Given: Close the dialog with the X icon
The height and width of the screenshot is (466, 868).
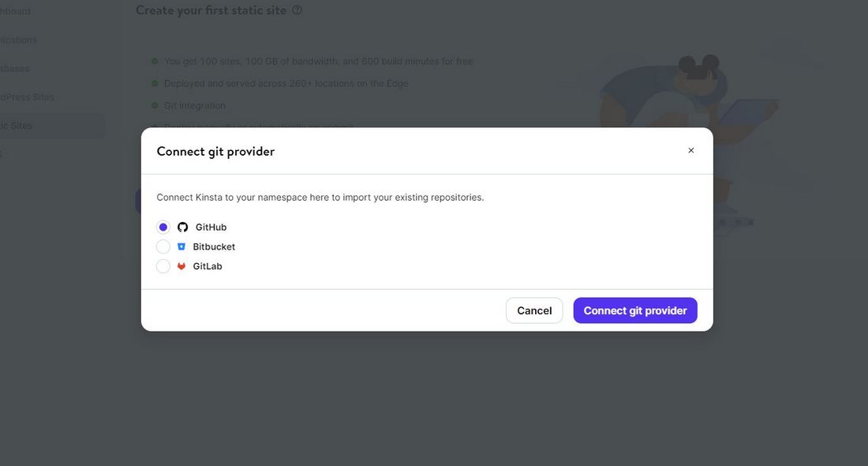Looking at the screenshot, I should tap(691, 150).
